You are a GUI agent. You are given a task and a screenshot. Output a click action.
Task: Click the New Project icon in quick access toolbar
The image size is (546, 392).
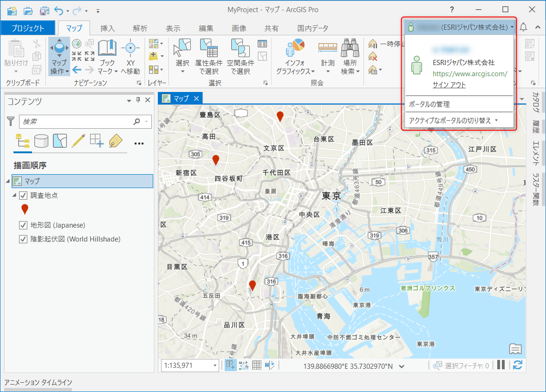[12, 11]
